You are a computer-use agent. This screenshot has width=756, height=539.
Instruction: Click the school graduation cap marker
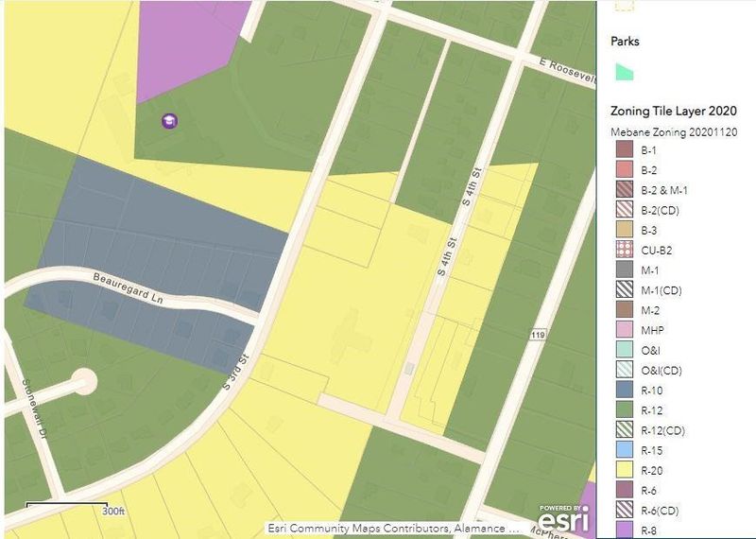(x=169, y=121)
